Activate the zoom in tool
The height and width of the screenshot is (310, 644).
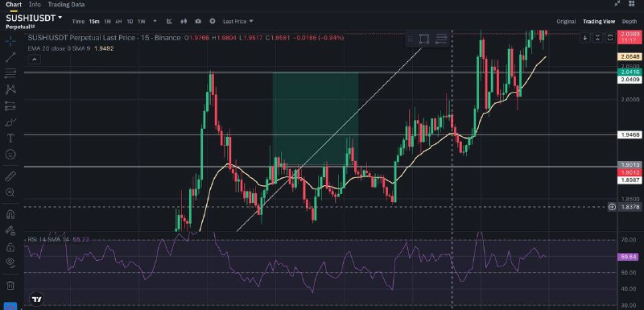(x=10, y=192)
